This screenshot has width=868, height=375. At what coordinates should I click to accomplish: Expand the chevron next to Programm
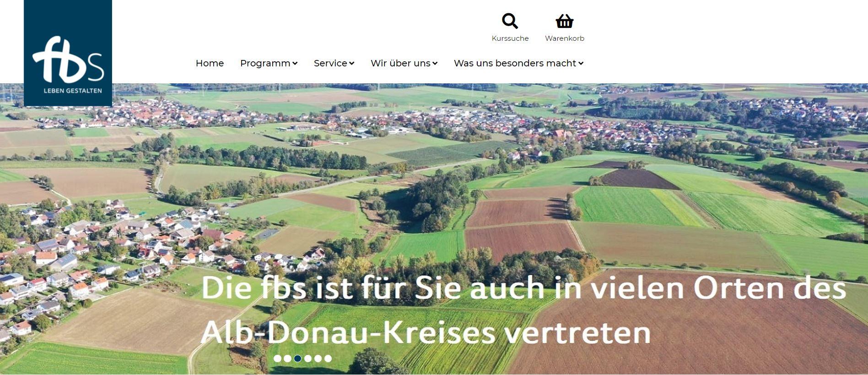(x=295, y=64)
